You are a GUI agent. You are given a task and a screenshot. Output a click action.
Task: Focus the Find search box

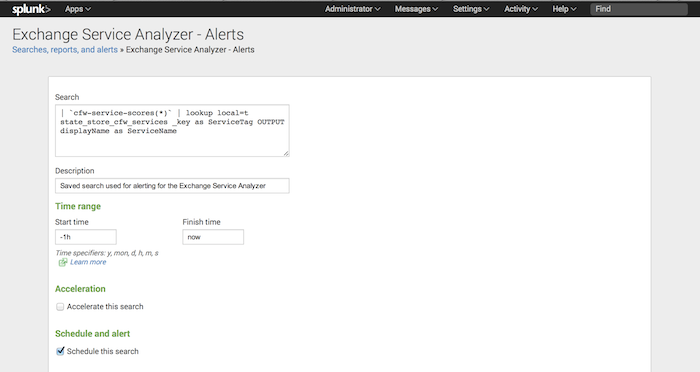(x=639, y=9)
